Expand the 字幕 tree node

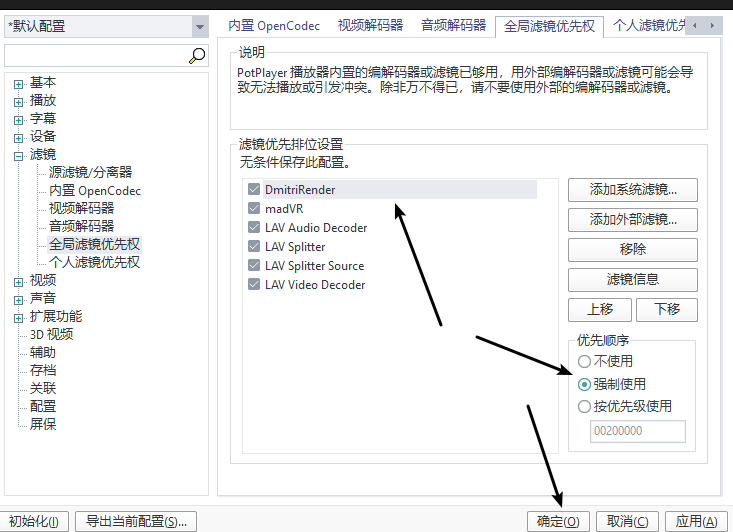[18, 120]
